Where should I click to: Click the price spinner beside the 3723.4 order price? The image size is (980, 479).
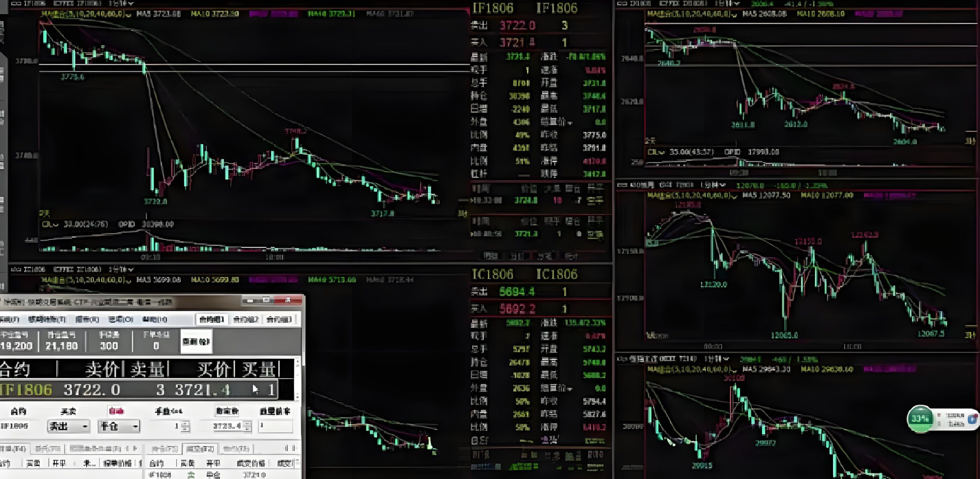pyautogui.click(x=247, y=426)
